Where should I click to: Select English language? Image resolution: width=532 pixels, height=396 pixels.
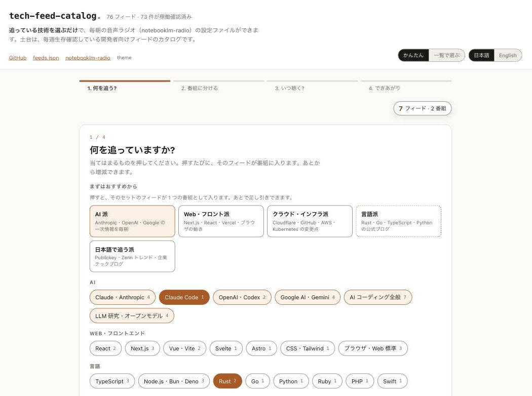point(508,55)
